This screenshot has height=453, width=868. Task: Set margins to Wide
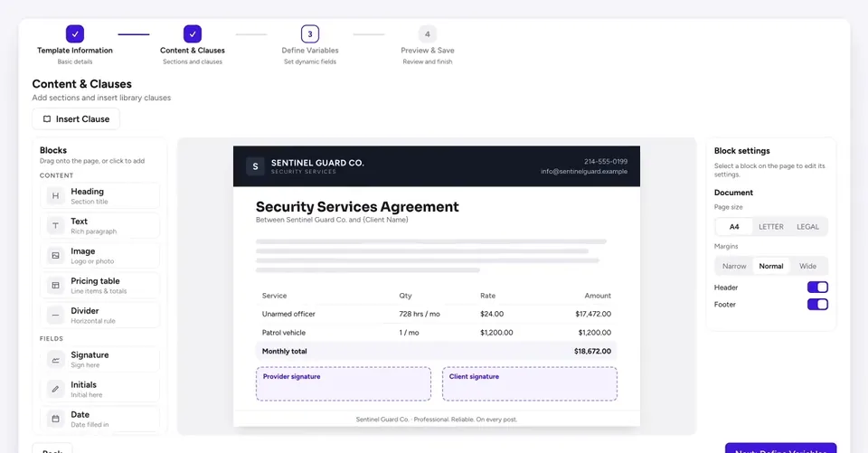pos(807,266)
